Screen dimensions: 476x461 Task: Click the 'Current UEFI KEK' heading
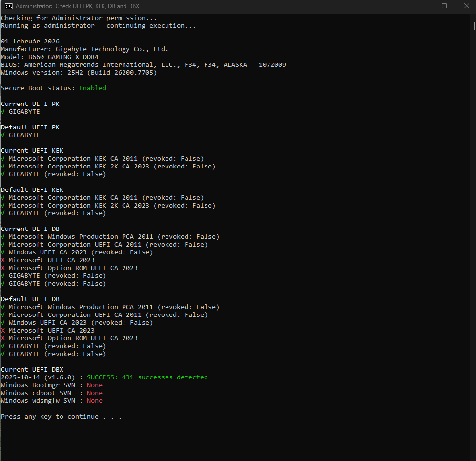32,151
